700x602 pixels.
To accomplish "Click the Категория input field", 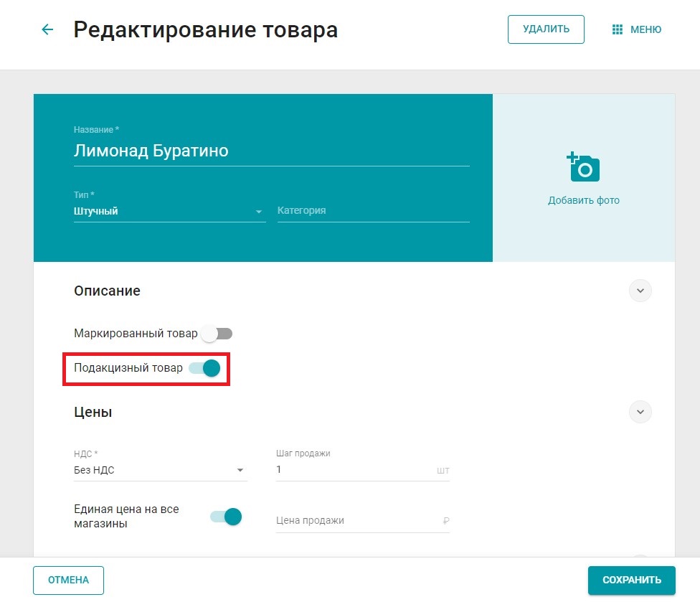I will [373, 211].
